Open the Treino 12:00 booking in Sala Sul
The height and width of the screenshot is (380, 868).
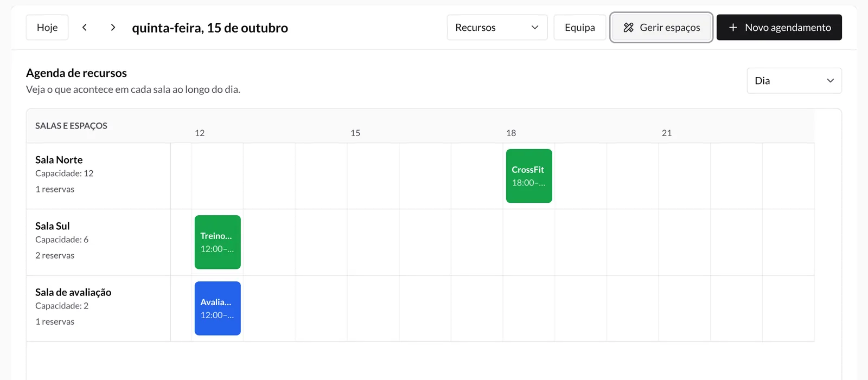pyautogui.click(x=218, y=242)
